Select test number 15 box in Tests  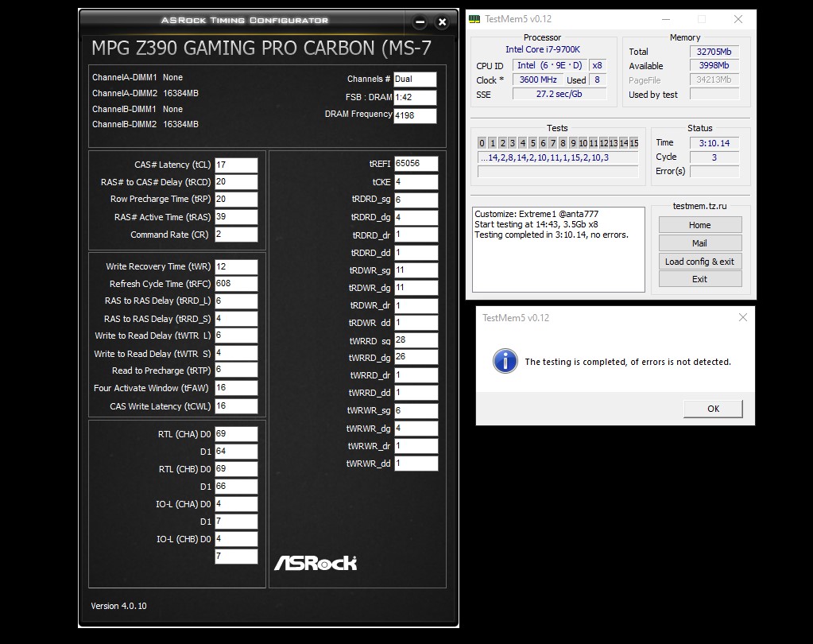tap(633, 143)
